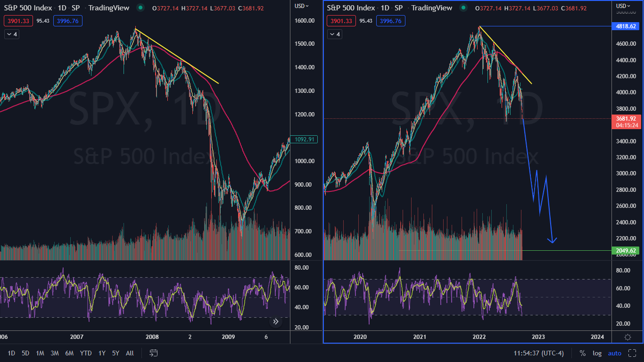Click the 2008 label on left time axis
This screenshot has height=362, width=644.
[152, 337]
